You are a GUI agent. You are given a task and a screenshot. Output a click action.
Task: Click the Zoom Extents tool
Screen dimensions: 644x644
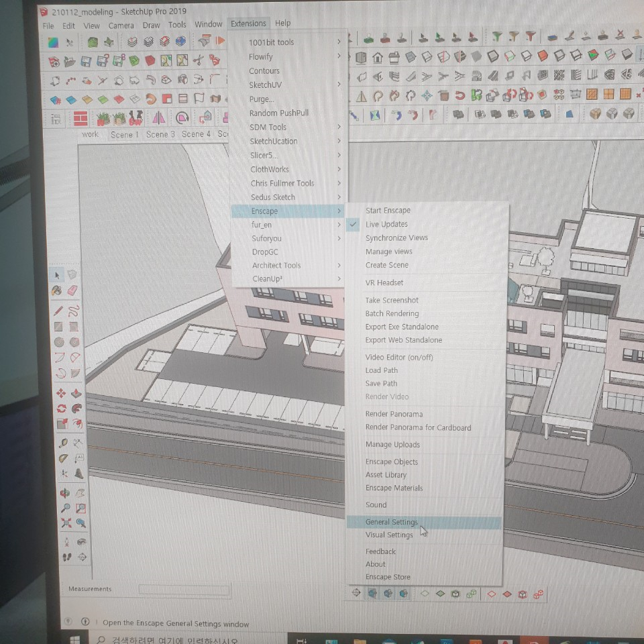coord(66,523)
